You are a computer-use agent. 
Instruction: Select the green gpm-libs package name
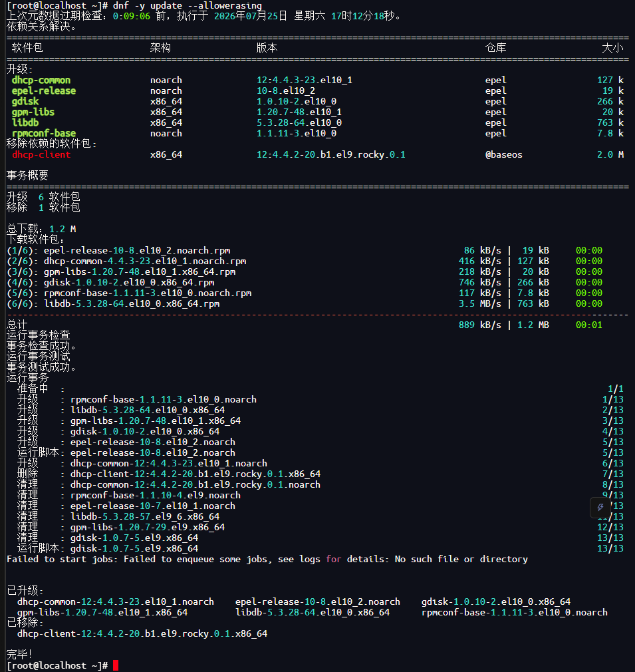tap(33, 112)
